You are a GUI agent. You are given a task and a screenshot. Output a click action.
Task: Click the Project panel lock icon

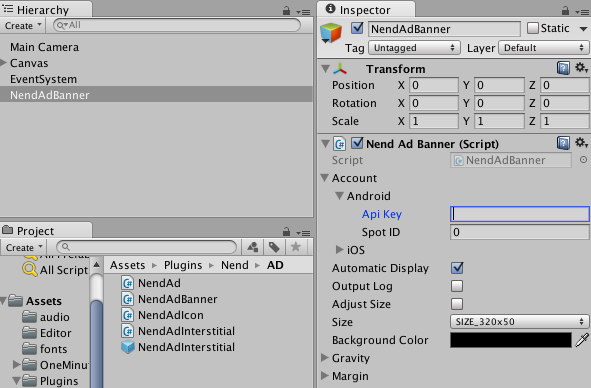[286, 231]
